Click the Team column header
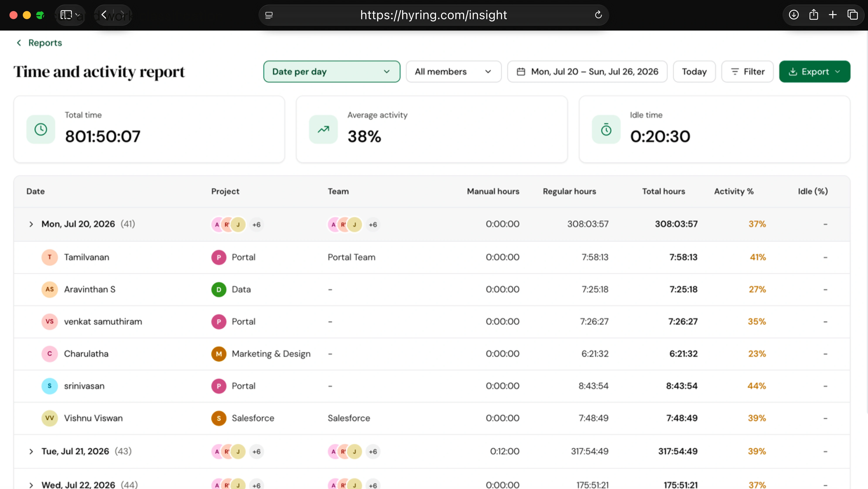The height and width of the screenshot is (489, 868). tap(338, 191)
